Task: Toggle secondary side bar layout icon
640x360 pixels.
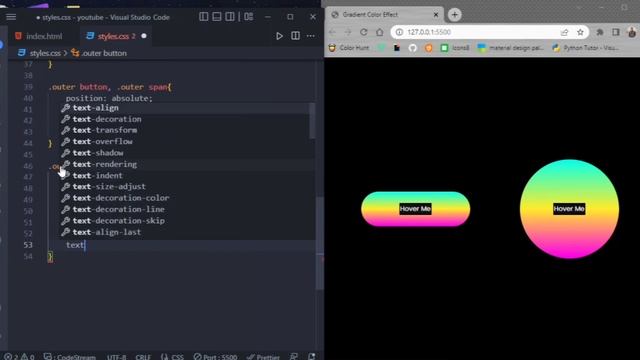Action: pos(230,17)
